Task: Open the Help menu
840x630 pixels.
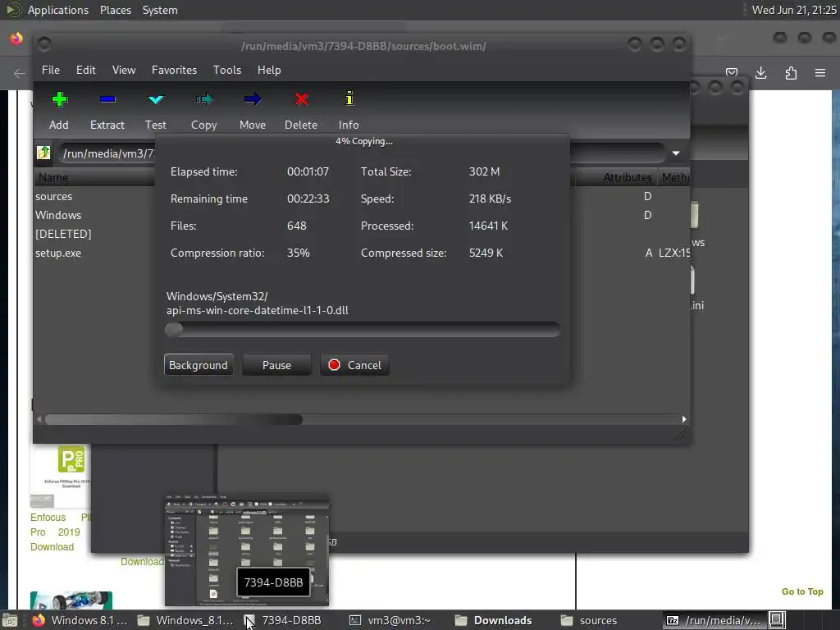Action: (269, 71)
